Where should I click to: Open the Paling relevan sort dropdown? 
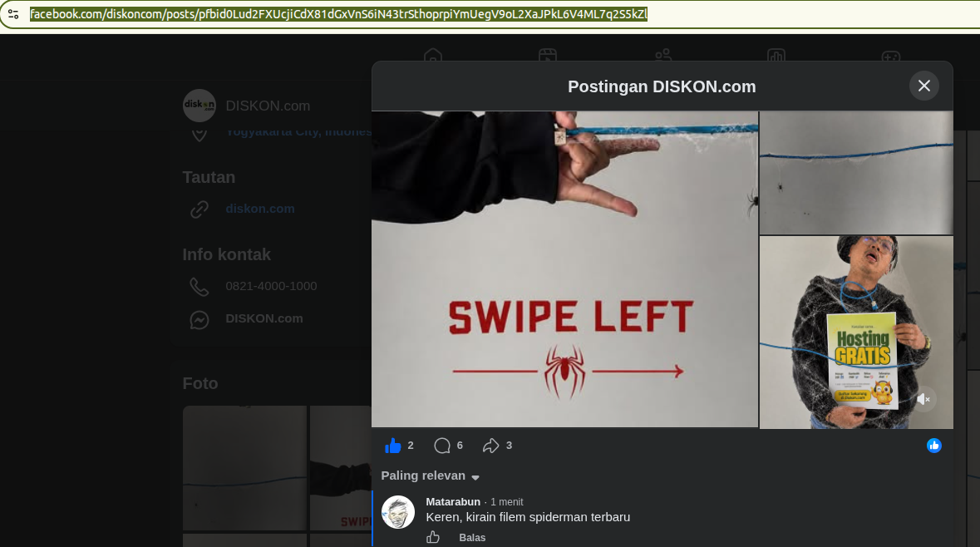430,476
